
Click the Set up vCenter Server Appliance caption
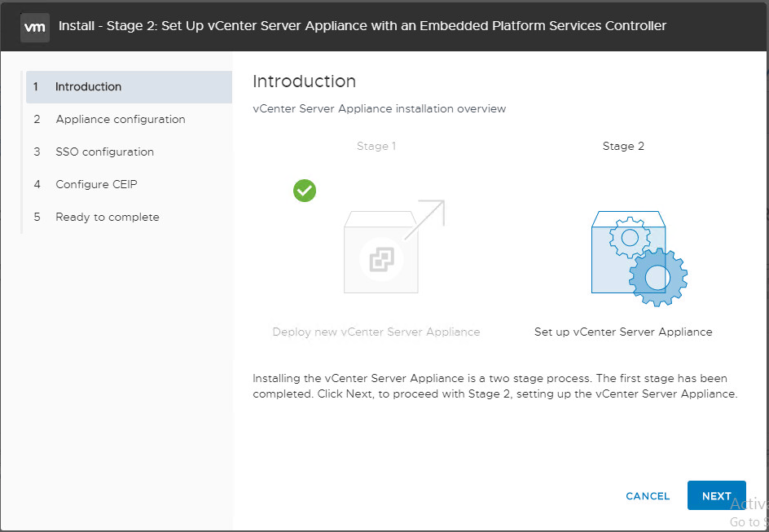623,332
